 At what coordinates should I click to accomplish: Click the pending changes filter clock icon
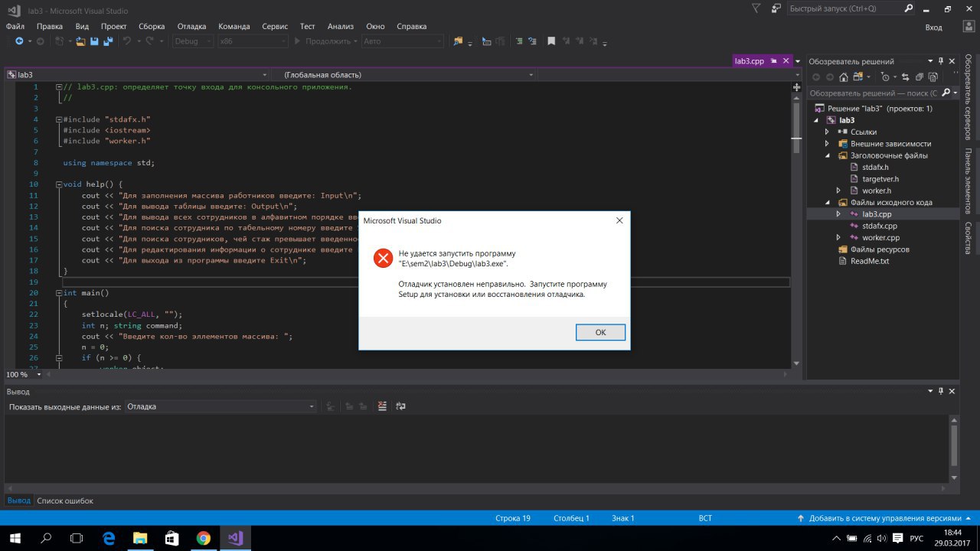coord(886,77)
